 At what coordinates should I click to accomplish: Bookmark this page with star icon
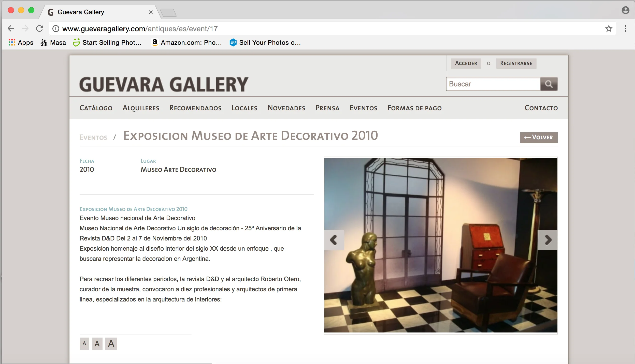(609, 29)
